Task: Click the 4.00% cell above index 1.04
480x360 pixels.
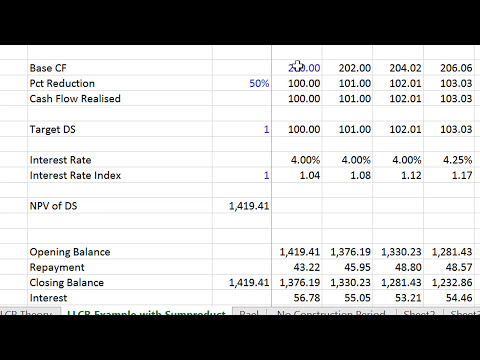Action: point(297,160)
